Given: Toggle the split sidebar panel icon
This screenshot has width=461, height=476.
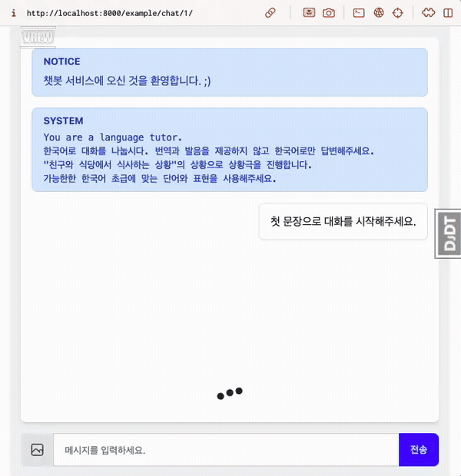Looking at the screenshot, I should pyautogui.click(x=448, y=13).
